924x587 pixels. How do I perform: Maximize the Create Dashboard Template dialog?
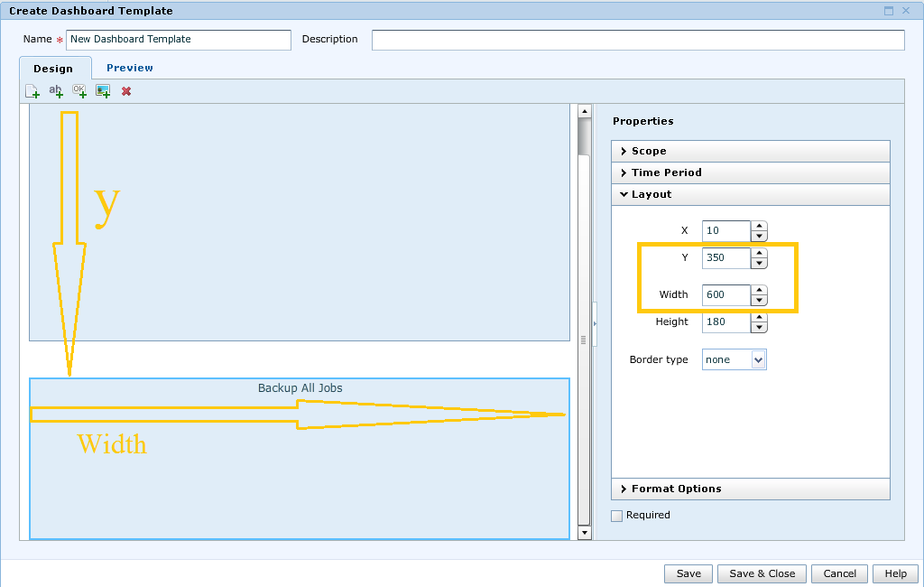click(889, 11)
